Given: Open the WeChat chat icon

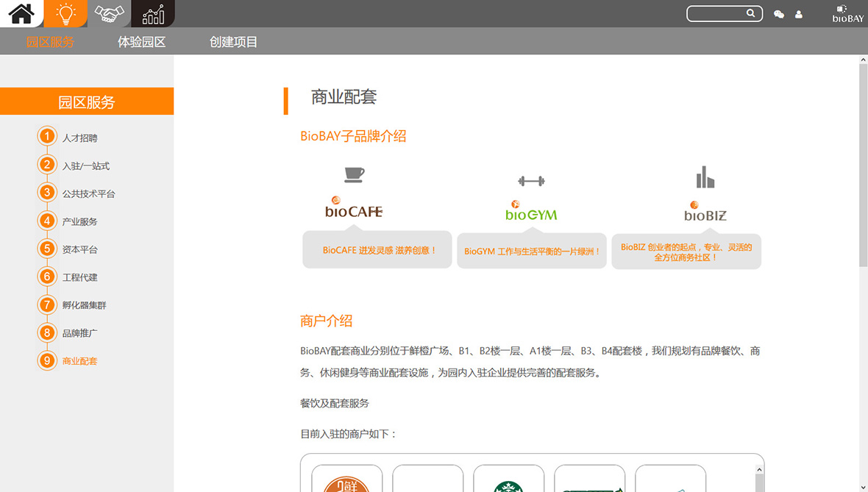Looking at the screenshot, I should 779,15.
